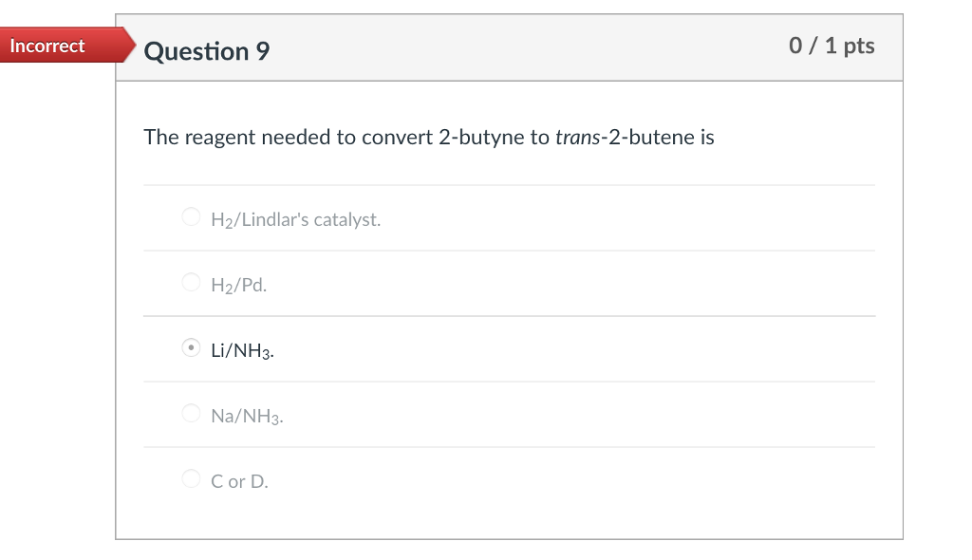Choose the Na/NH3 answer option

coord(191,413)
